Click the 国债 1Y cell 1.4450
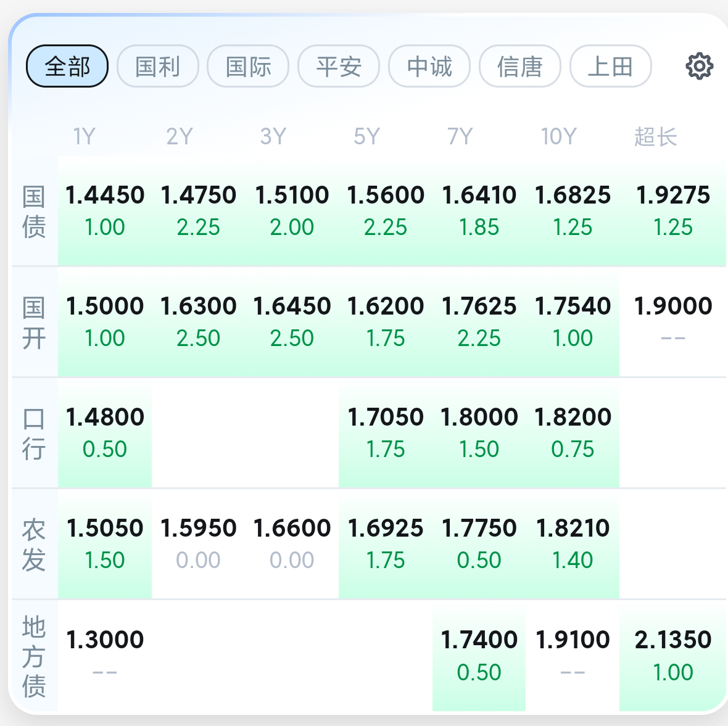The image size is (728, 726). coord(105,211)
